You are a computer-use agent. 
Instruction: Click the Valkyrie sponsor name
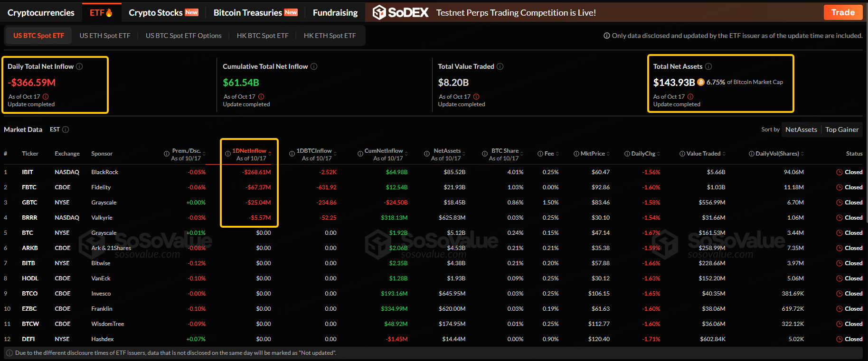[x=102, y=218]
